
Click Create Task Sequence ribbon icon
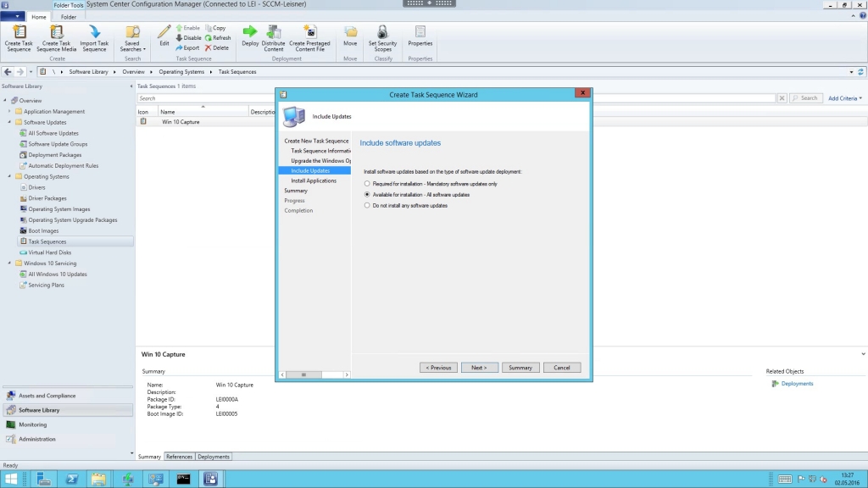pyautogui.click(x=19, y=38)
